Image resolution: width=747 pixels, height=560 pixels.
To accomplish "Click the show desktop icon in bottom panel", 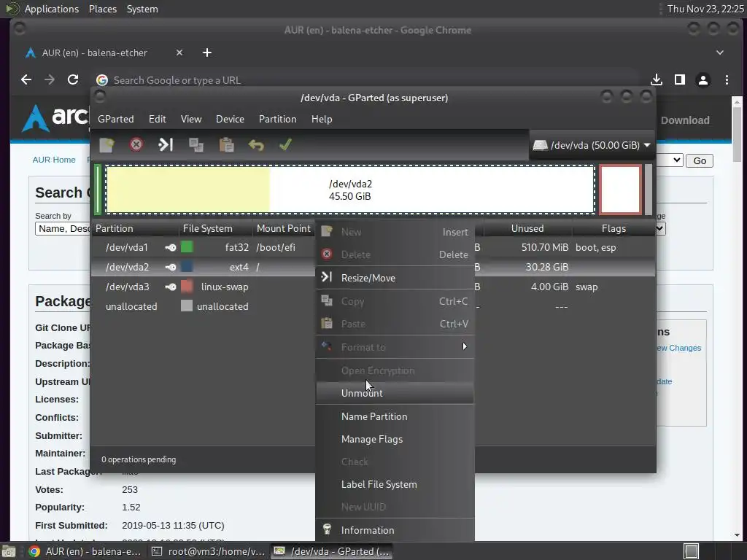I will point(9,551).
